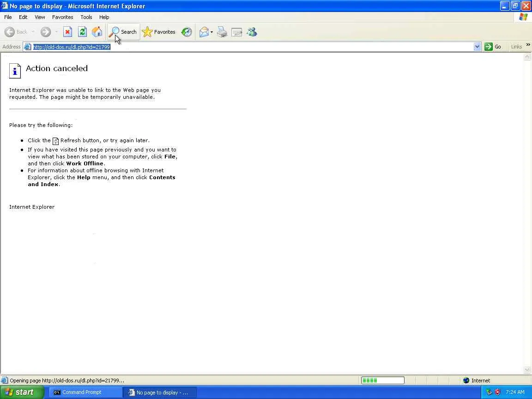Click the system clock showing 7:24 AM
The width and height of the screenshot is (532, 399).
pyautogui.click(x=515, y=392)
